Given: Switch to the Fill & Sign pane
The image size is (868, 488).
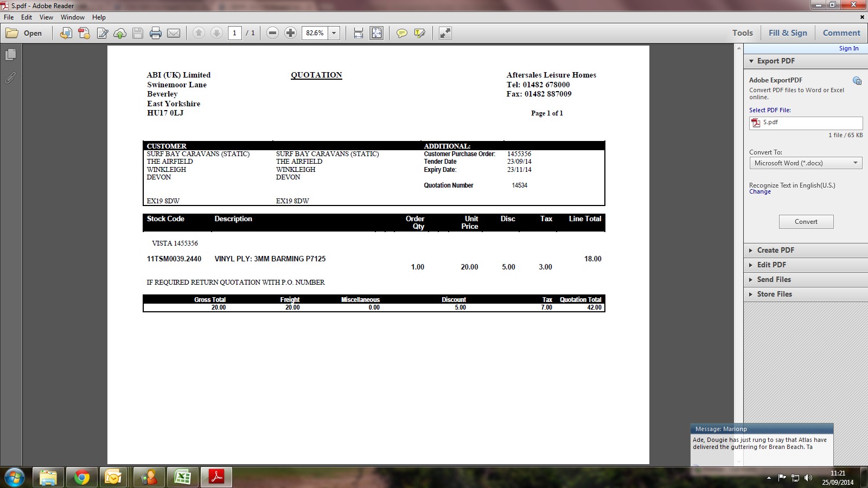Looking at the screenshot, I should (788, 33).
